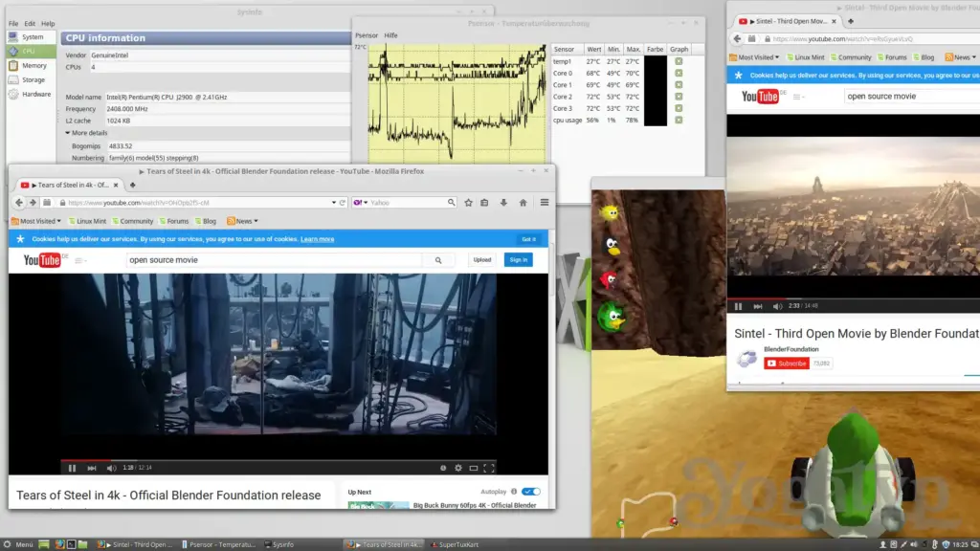Go back in the Sintel Firefox window
980x551 pixels.
737,38
